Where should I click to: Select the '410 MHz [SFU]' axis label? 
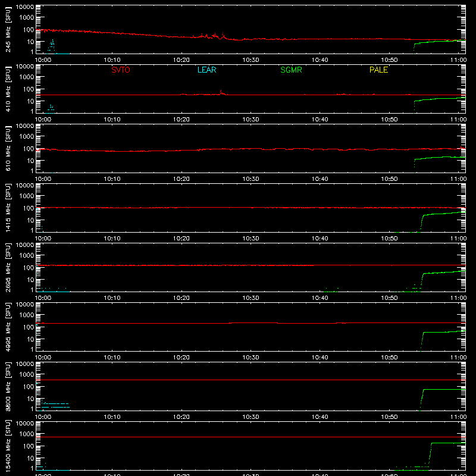(8, 89)
